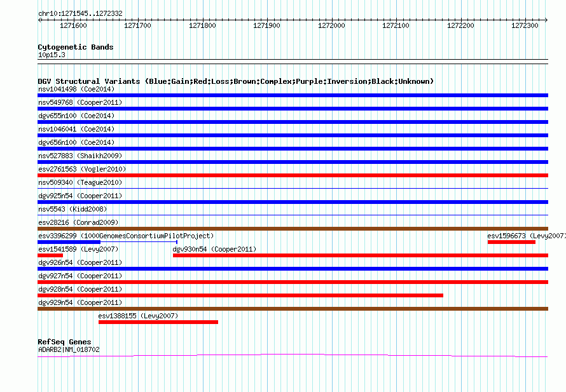Click the brown bar under dgv929n54
This screenshot has height=392, width=566.
coord(293,309)
